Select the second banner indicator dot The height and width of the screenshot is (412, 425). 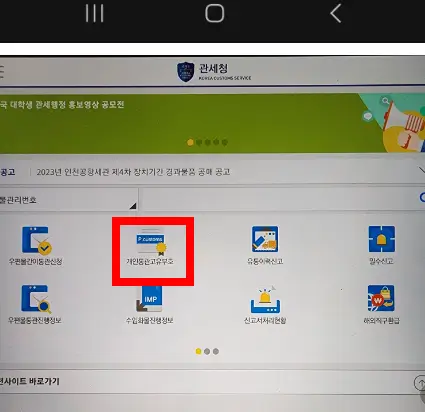point(199,143)
